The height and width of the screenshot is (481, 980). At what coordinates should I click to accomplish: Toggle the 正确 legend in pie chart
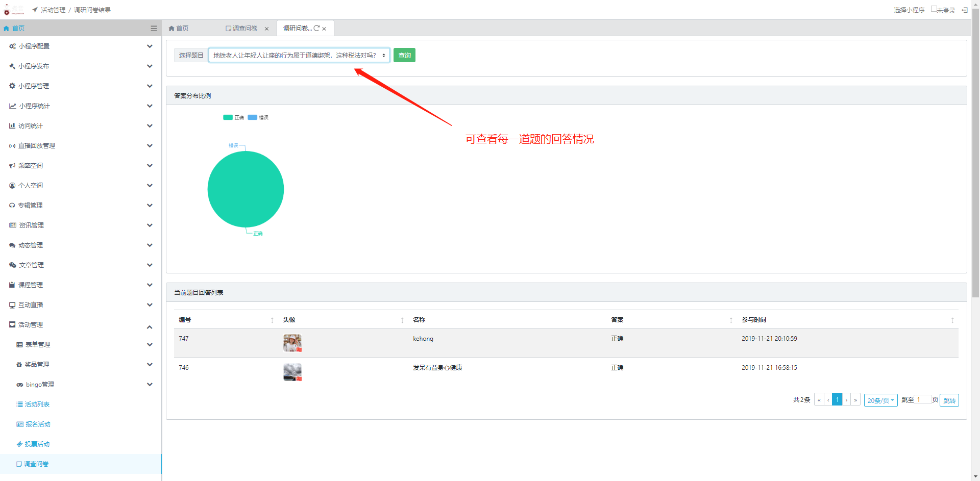click(233, 118)
